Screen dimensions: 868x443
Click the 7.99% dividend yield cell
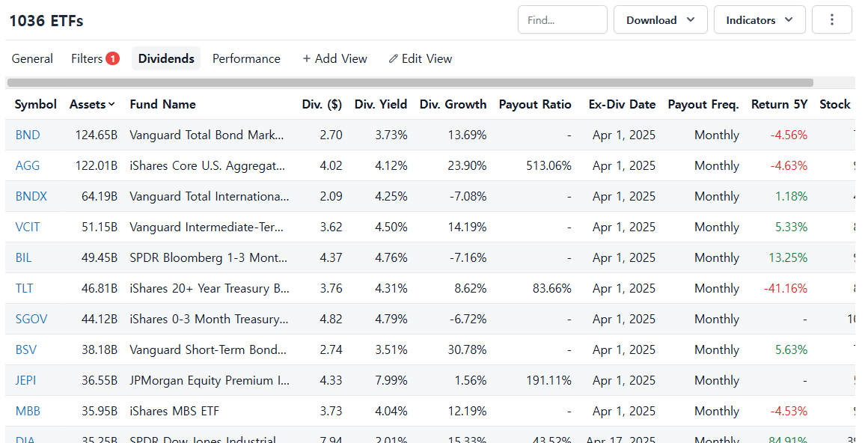pyautogui.click(x=391, y=381)
